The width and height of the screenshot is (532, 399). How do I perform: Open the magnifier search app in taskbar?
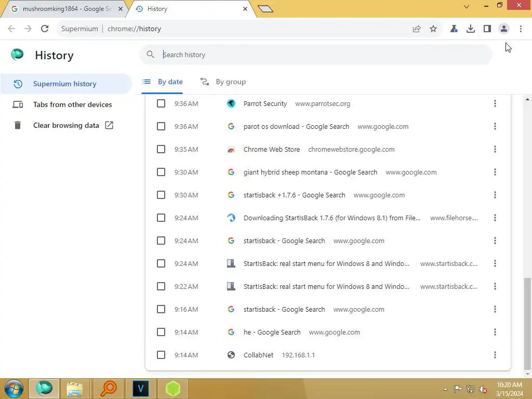tap(108, 389)
